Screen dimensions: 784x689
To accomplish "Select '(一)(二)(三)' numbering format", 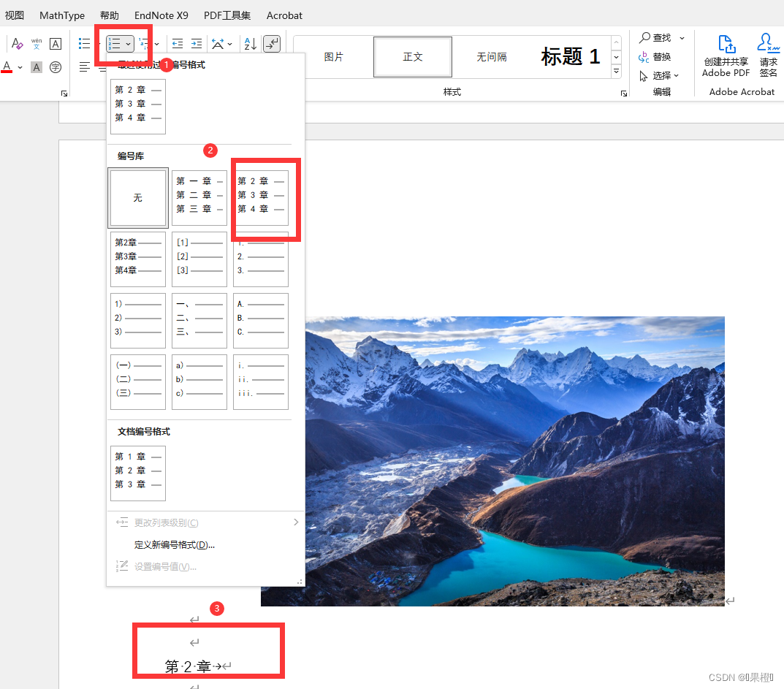I will point(138,382).
